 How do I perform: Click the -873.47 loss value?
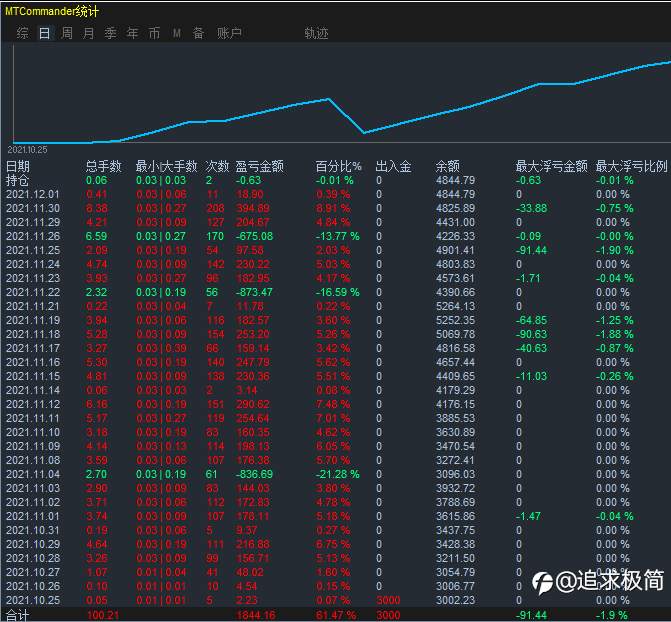tap(254, 292)
